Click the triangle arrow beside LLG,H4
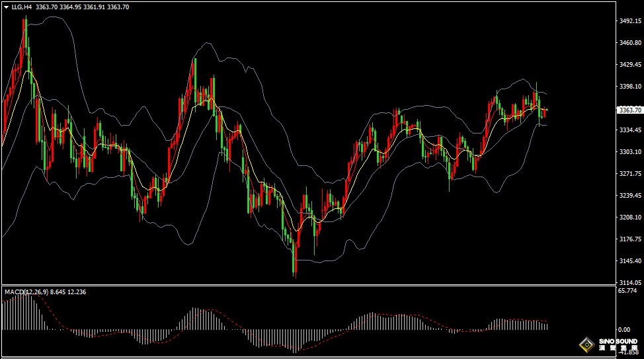The image size is (644, 359). tap(6, 7)
